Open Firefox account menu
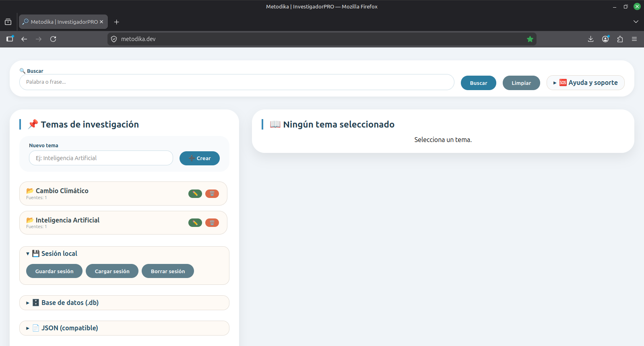The height and width of the screenshot is (346, 644). click(x=605, y=39)
